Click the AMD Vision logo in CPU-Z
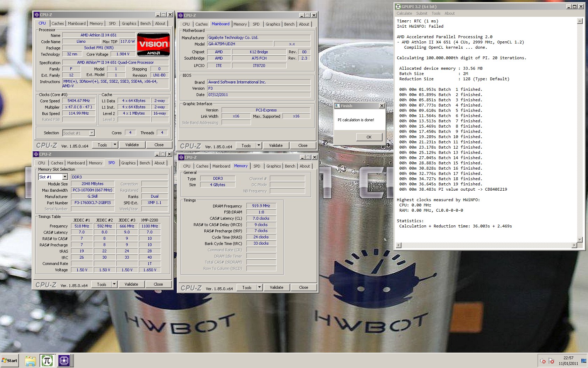This screenshot has height=368, width=588. click(x=153, y=45)
